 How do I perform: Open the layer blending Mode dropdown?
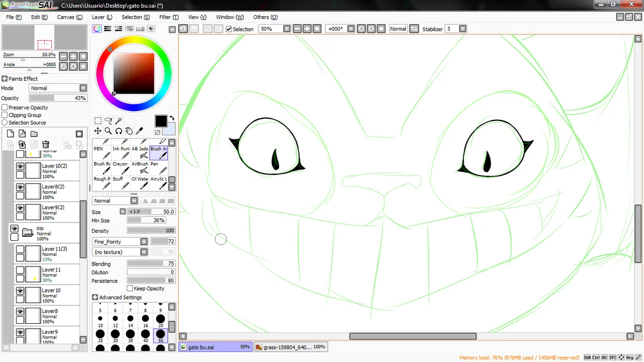point(58,88)
